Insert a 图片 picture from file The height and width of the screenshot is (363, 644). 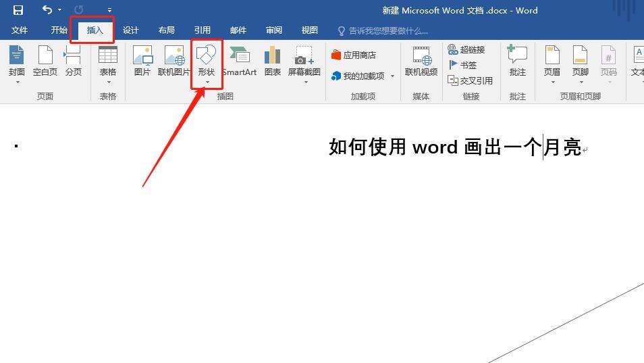[142, 61]
